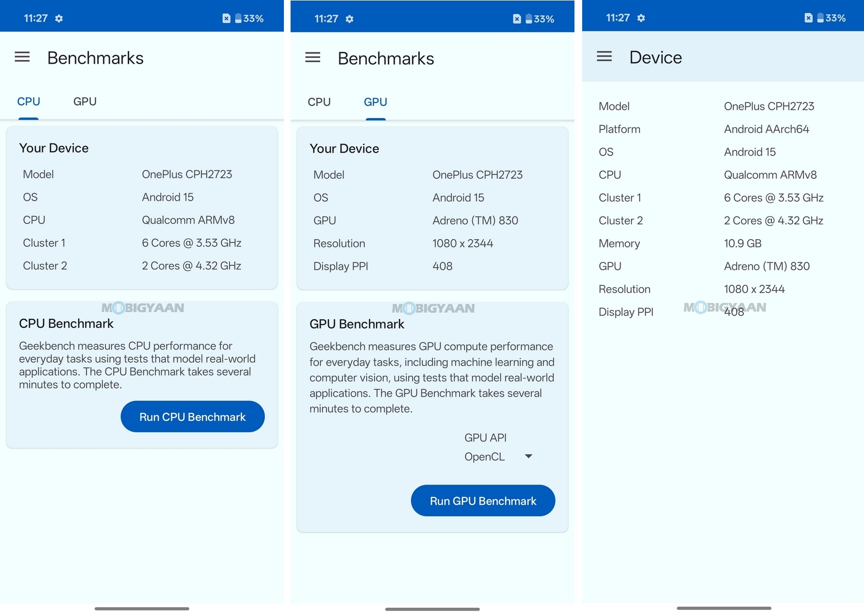Run the CPU Benchmark
864x616 pixels.
pyautogui.click(x=193, y=416)
